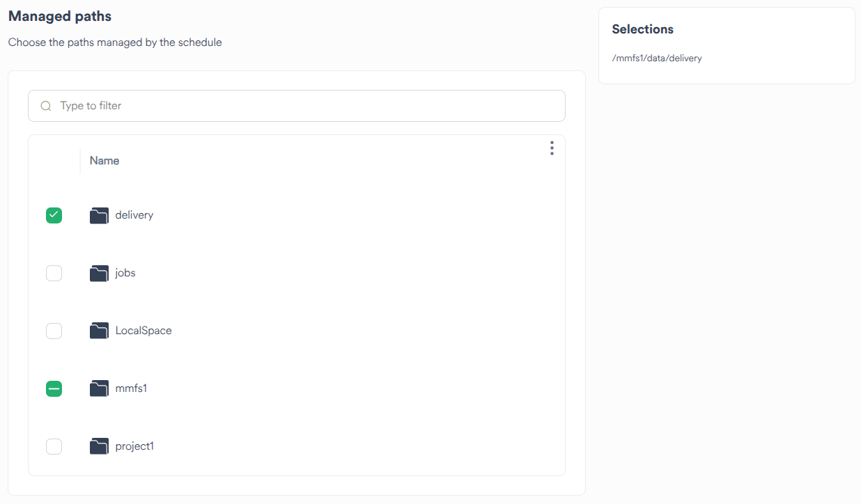
Task: Check the LocalSpace checkbox
Action: pos(54,331)
